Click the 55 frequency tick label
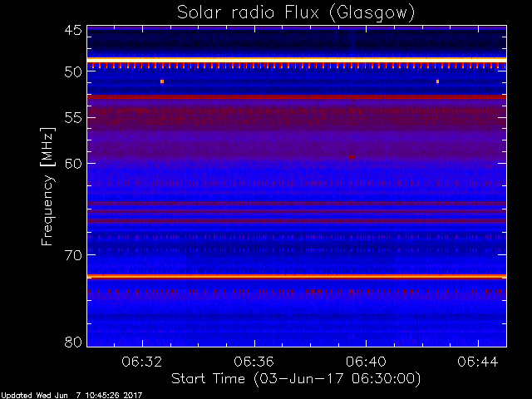The image size is (532, 399). tap(73, 118)
